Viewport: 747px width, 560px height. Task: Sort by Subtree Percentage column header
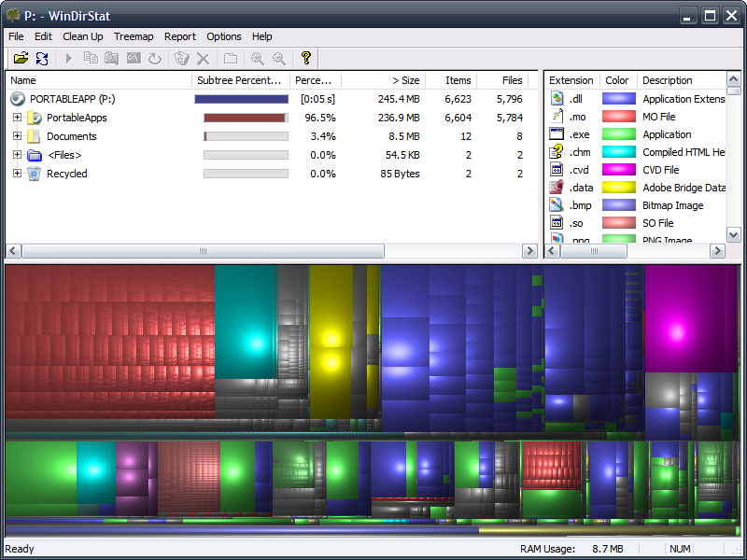[241, 80]
